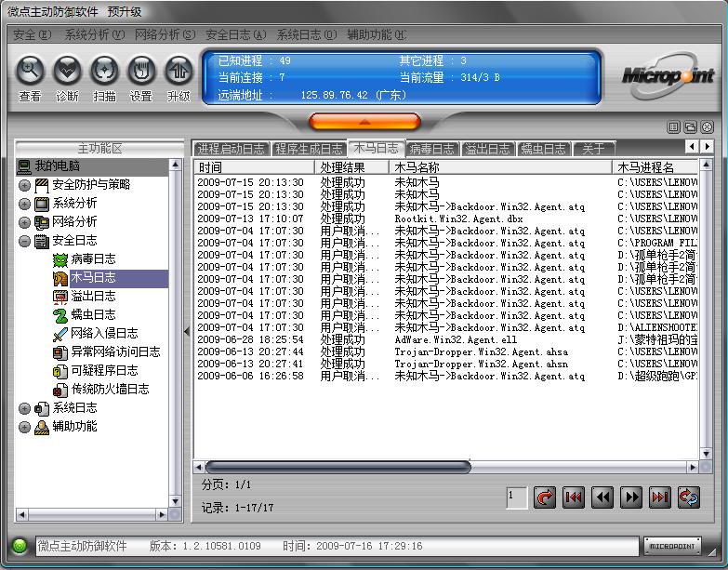
Task: Click the log table scroll-down arrow
Action: (x=706, y=454)
